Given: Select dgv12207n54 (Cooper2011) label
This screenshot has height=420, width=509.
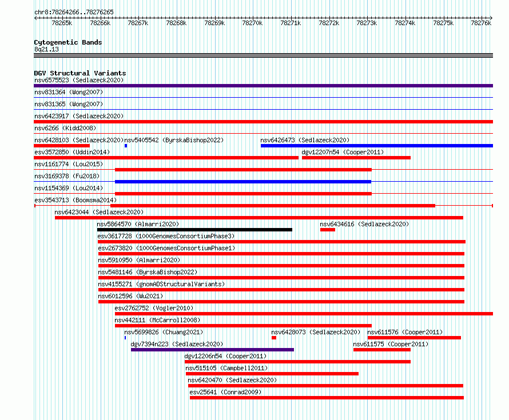Looking at the screenshot, I should tap(343, 152).
